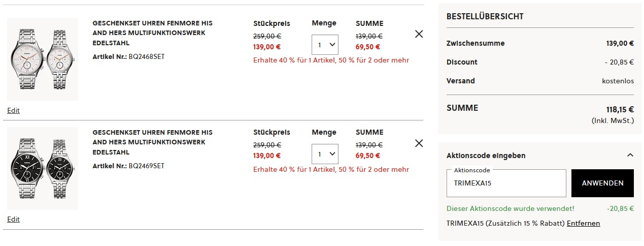Open the black-dial watch set thumbnail

click(43, 168)
